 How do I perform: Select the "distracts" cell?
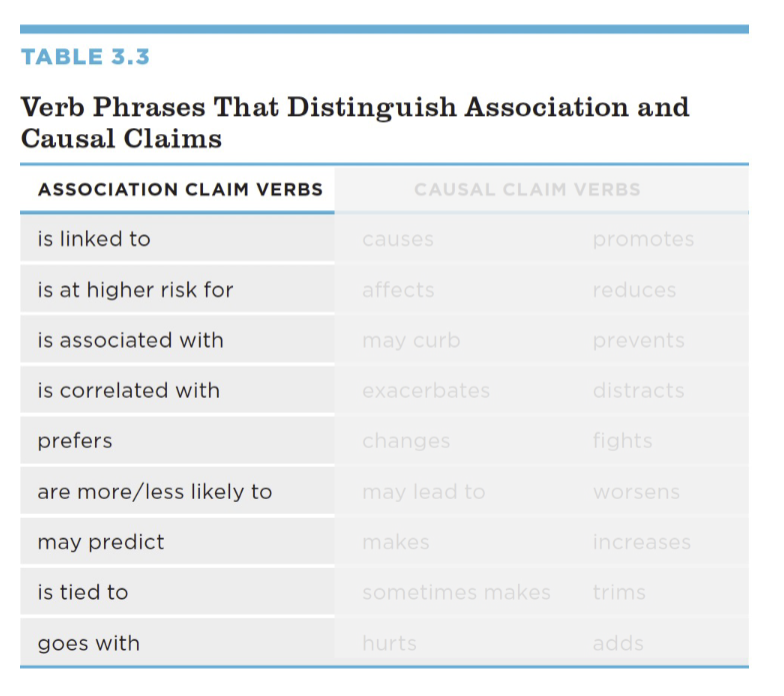(638, 390)
